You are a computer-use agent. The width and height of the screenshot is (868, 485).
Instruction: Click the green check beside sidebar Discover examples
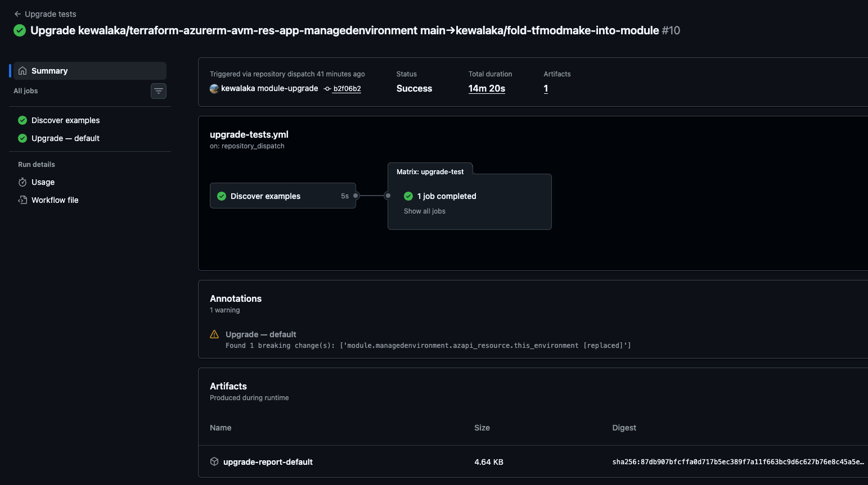click(23, 120)
